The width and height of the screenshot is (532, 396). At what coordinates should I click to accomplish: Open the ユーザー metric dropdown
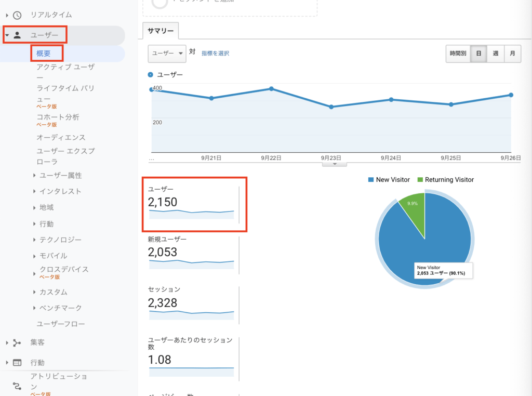[167, 54]
